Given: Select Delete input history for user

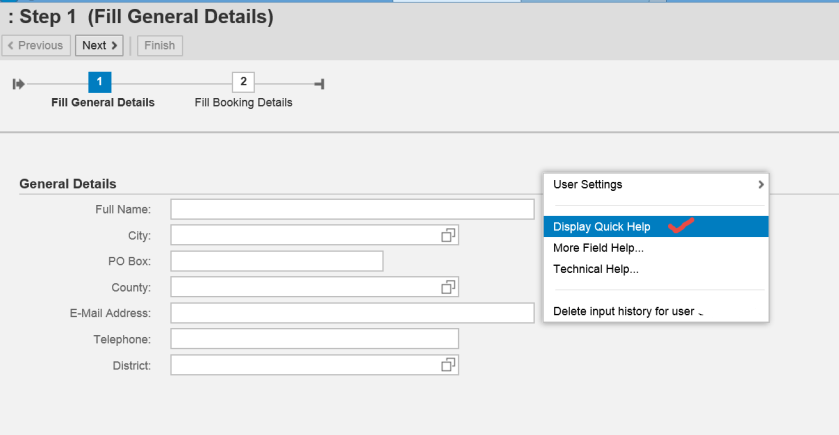Looking at the screenshot, I should (624, 312).
